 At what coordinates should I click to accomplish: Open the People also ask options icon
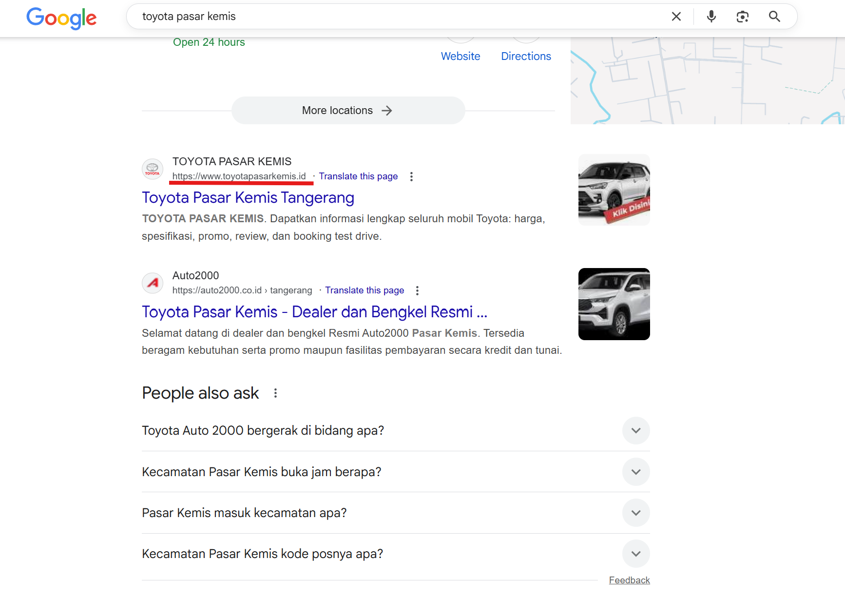[275, 393]
